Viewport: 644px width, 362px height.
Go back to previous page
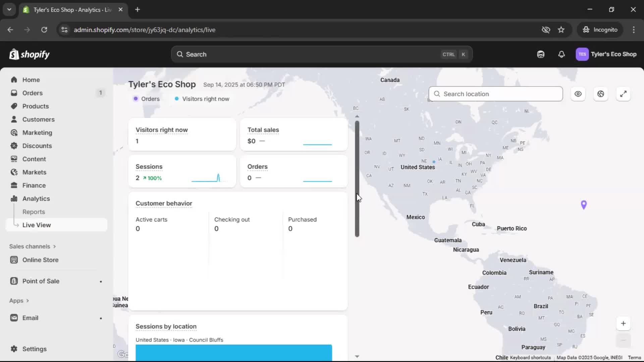tap(10, 30)
